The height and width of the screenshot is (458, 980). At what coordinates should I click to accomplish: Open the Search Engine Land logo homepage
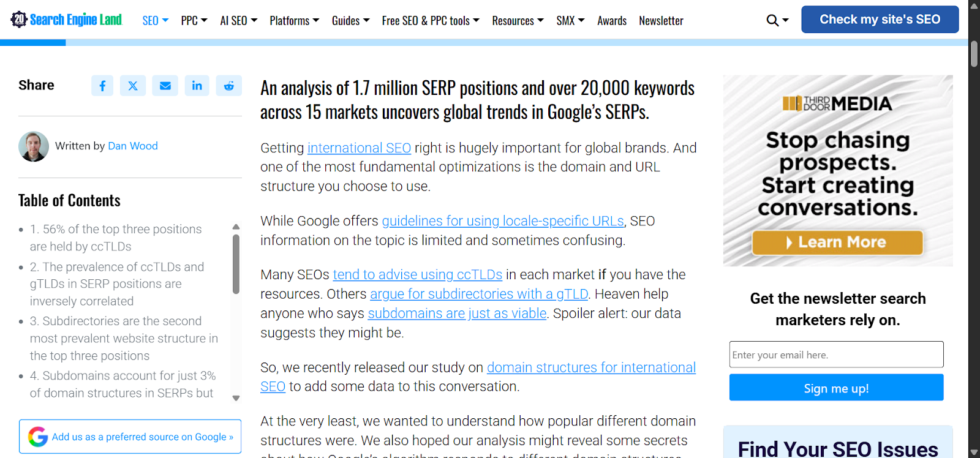(x=66, y=20)
